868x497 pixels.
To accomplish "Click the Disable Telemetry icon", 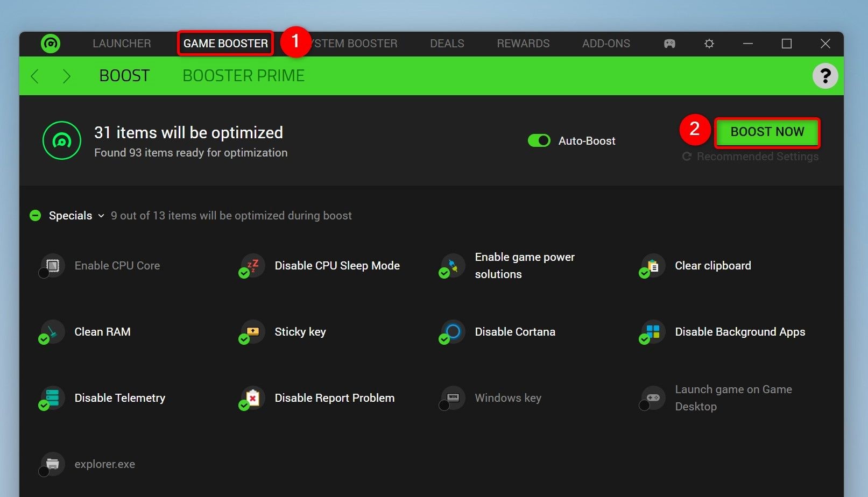I will 52,398.
